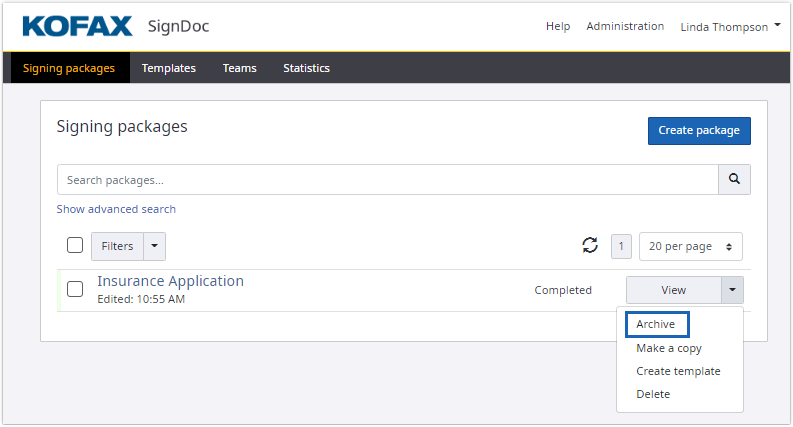Open the Teams tab
793x427 pixels.
[x=239, y=68]
